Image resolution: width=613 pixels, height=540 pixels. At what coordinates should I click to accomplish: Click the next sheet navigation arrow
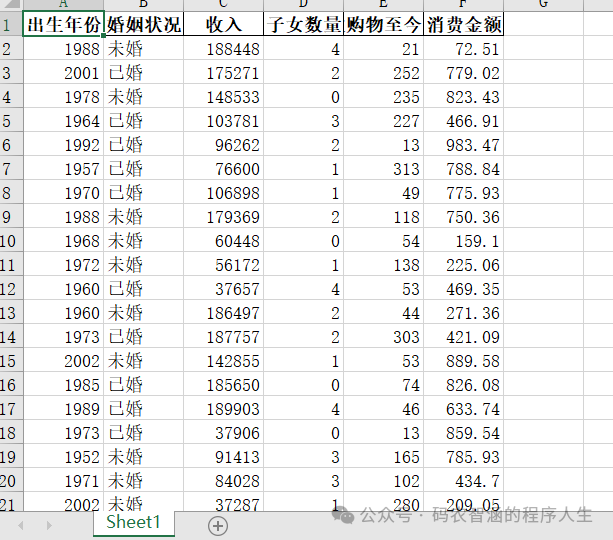[47, 525]
